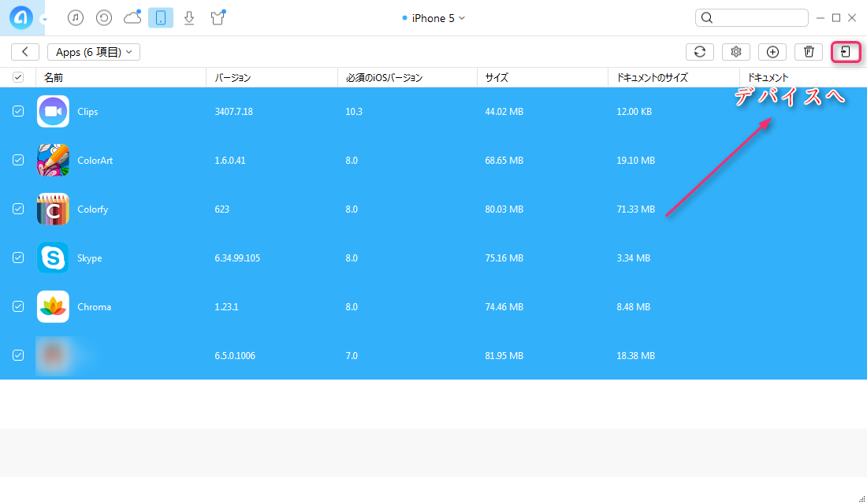This screenshot has width=867, height=504.
Task: Open the iCloud content icon
Action: [132, 17]
